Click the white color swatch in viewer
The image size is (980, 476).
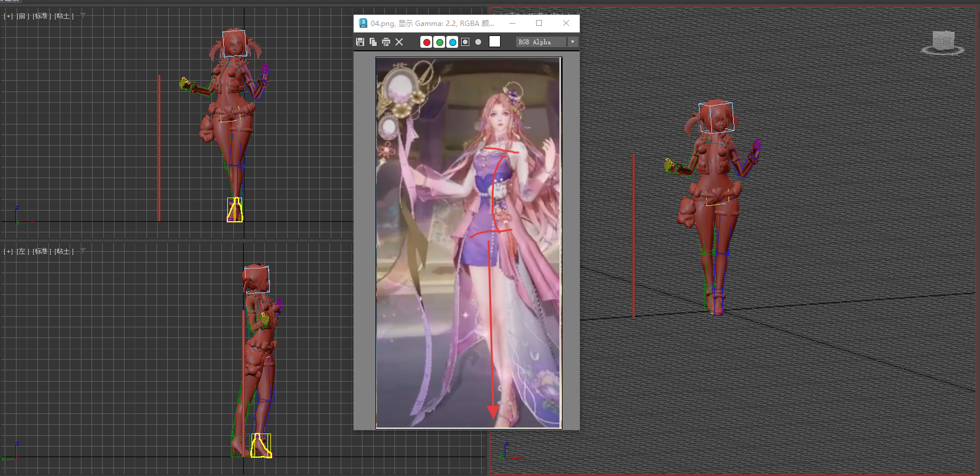[495, 41]
